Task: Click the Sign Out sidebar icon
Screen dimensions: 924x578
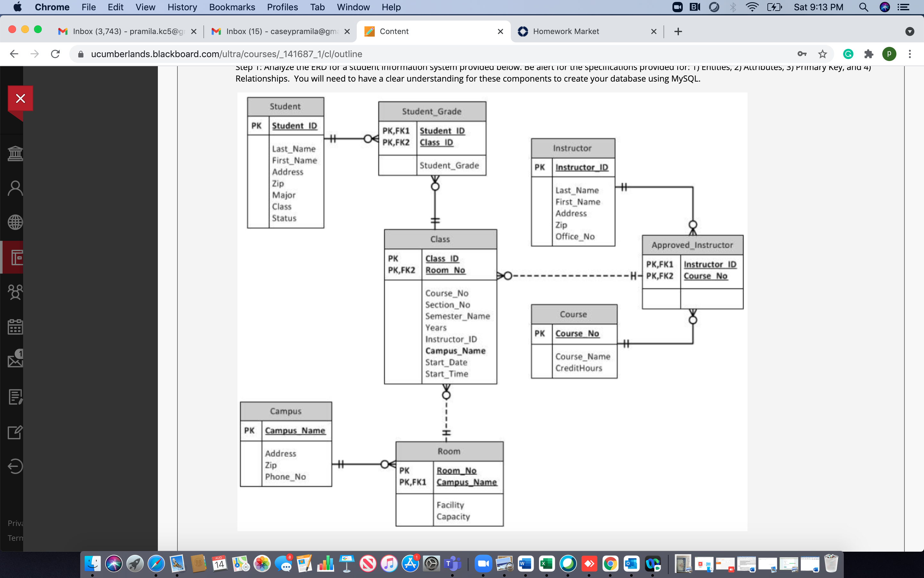Action: tap(15, 466)
